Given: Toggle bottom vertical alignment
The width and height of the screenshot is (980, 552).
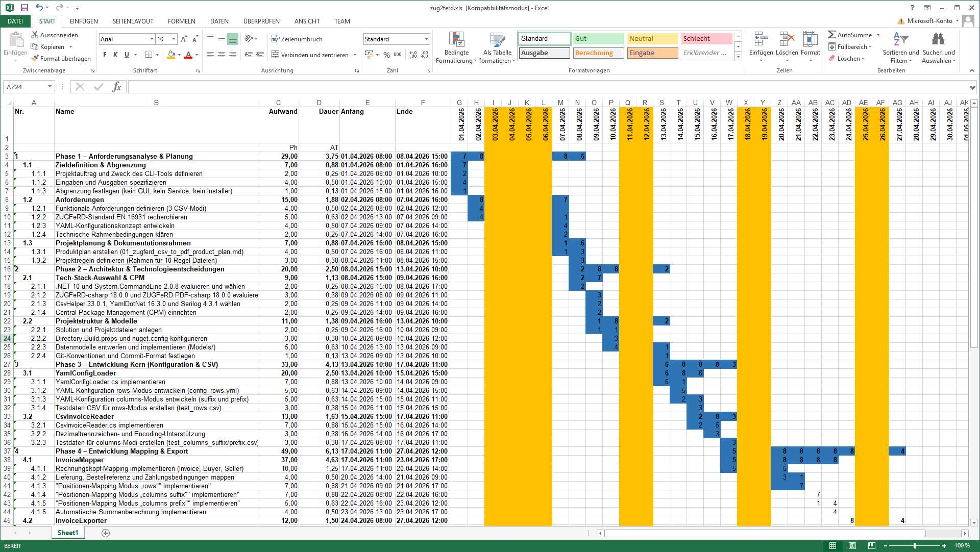Looking at the screenshot, I should click(x=233, y=39).
